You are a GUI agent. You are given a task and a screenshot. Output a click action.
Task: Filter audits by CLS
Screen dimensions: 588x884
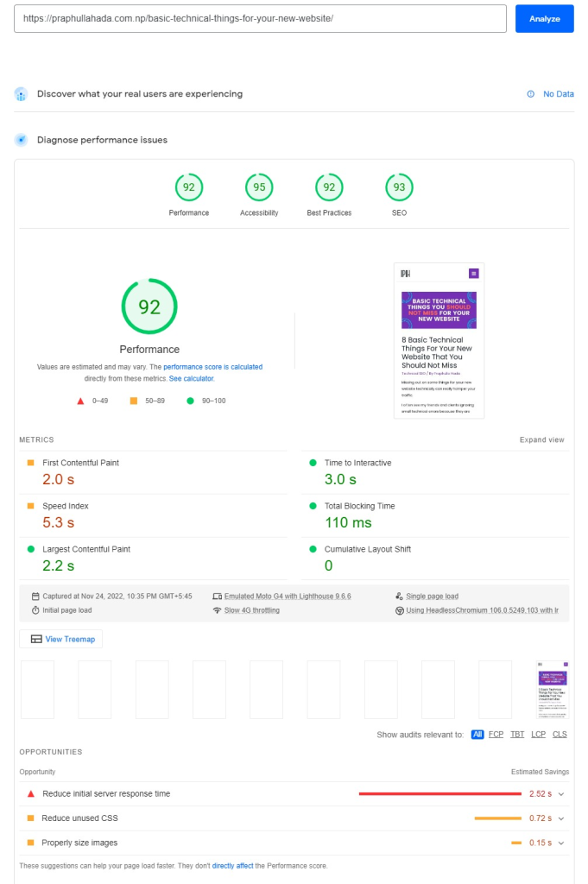pyautogui.click(x=560, y=735)
